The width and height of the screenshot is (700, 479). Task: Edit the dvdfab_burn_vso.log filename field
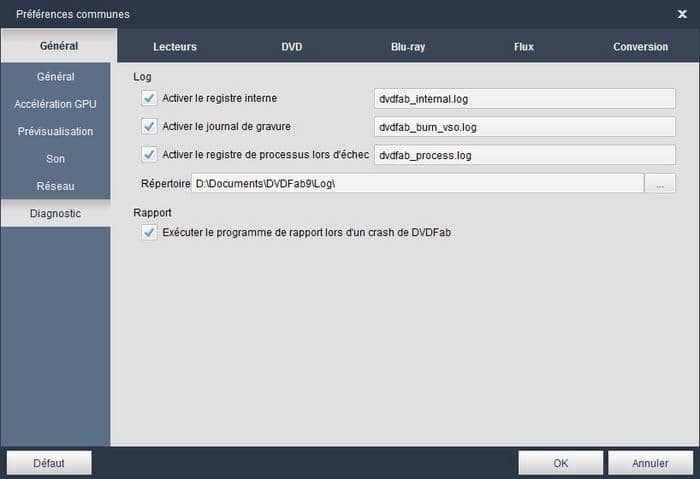(x=525, y=127)
